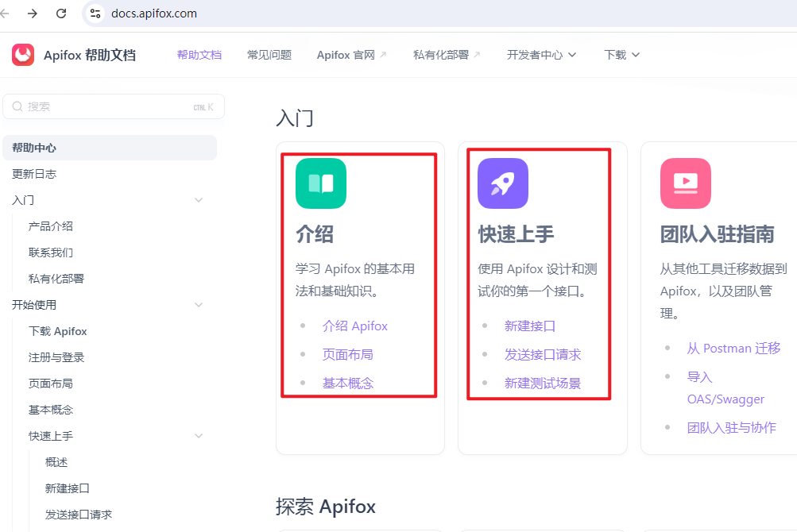Click 基本概念 link in 介绍 card
This screenshot has height=532, width=797.
348,384
